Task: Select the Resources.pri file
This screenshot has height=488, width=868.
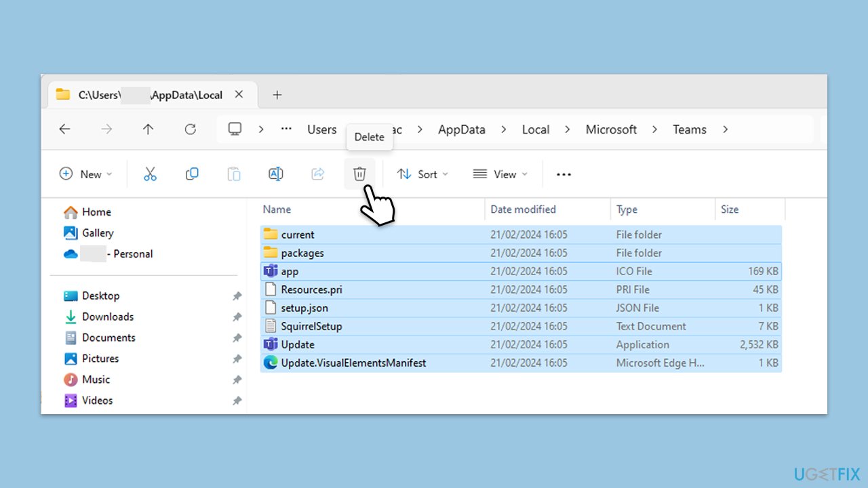Action: click(x=521, y=289)
